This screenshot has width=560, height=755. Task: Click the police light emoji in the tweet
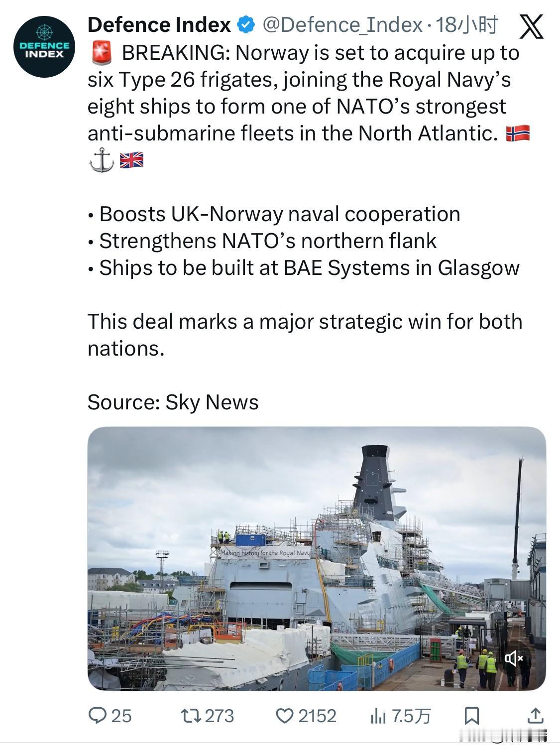pos(102,51)
